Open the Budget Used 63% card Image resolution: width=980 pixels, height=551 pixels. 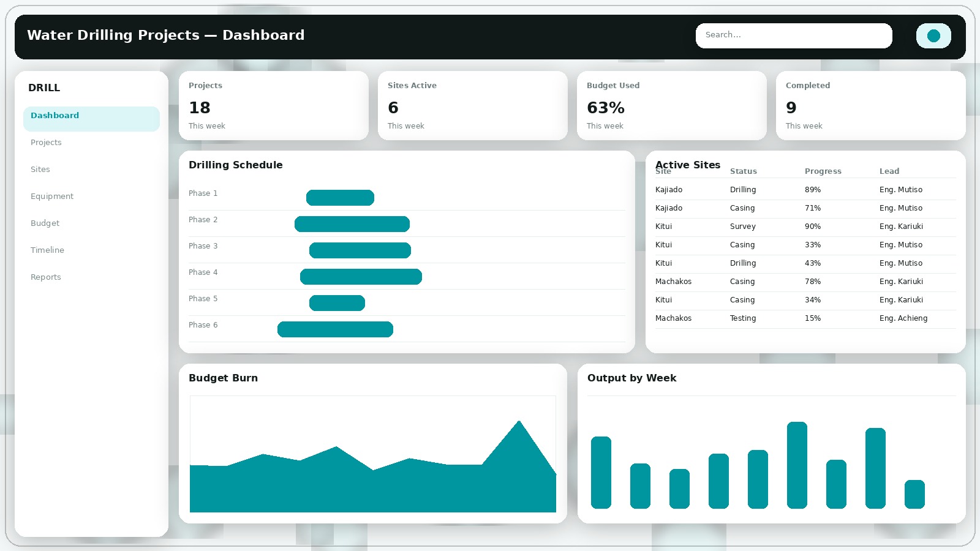(671, 105)
